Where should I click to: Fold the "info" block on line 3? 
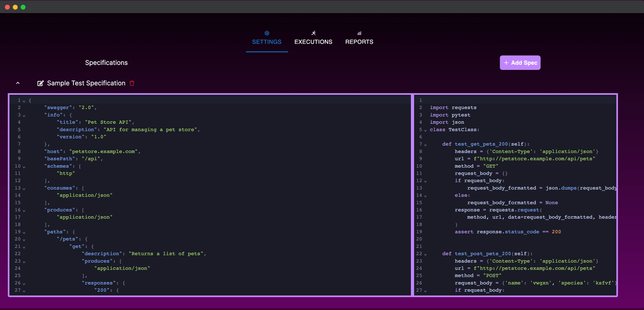(24, 116)
